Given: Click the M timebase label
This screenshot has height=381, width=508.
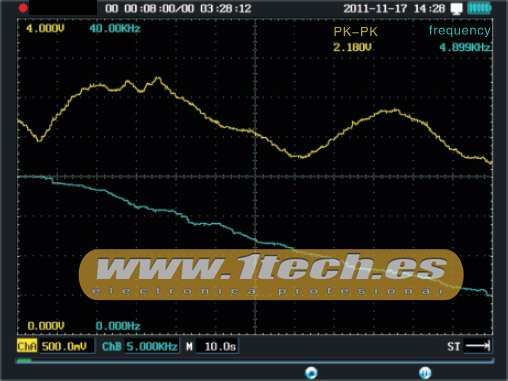Looking at the screenshot, I should coord(189,347).
